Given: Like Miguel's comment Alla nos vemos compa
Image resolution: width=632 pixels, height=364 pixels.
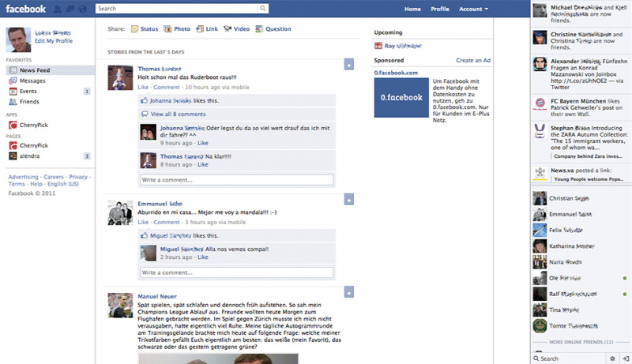Looking at the screenshot, I should [x=203, y=257].
